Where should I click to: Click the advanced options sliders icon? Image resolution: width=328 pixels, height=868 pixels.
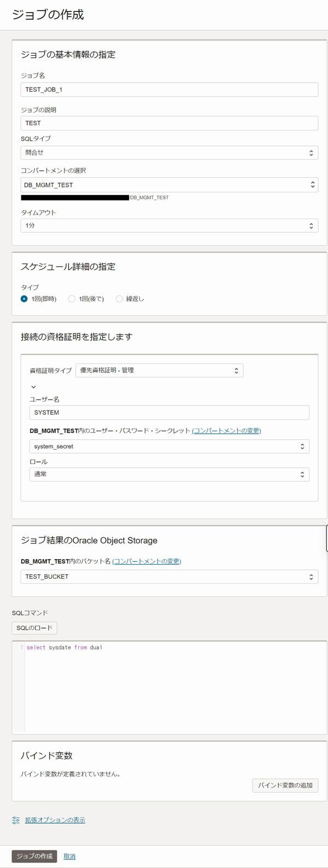(16, 820)
